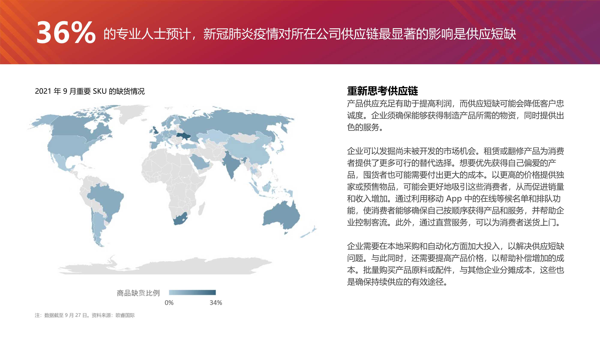This screenshot has width=600, height=364.
Task: Click Australia on the world map
Action: click(281, 215)
